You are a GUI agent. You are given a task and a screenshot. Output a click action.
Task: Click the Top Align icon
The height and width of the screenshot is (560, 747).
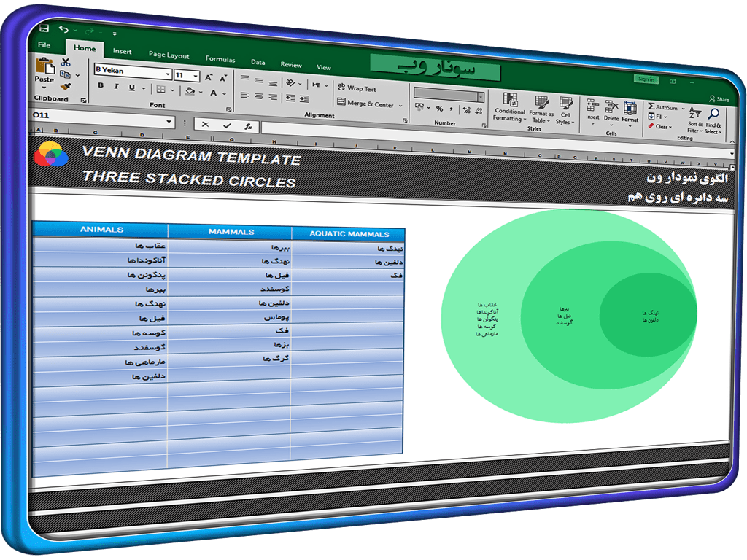245,77
